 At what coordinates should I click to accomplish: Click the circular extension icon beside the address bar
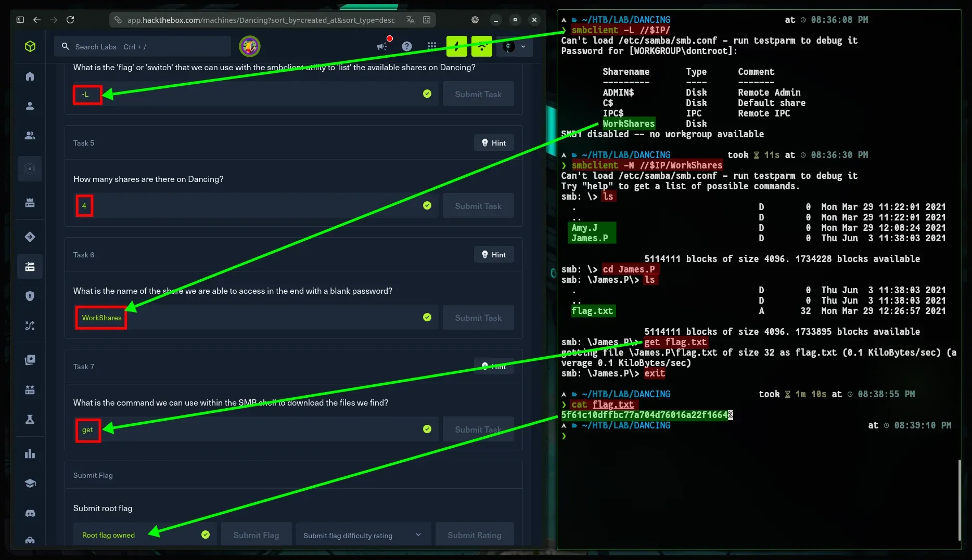[x=475, y=20]
